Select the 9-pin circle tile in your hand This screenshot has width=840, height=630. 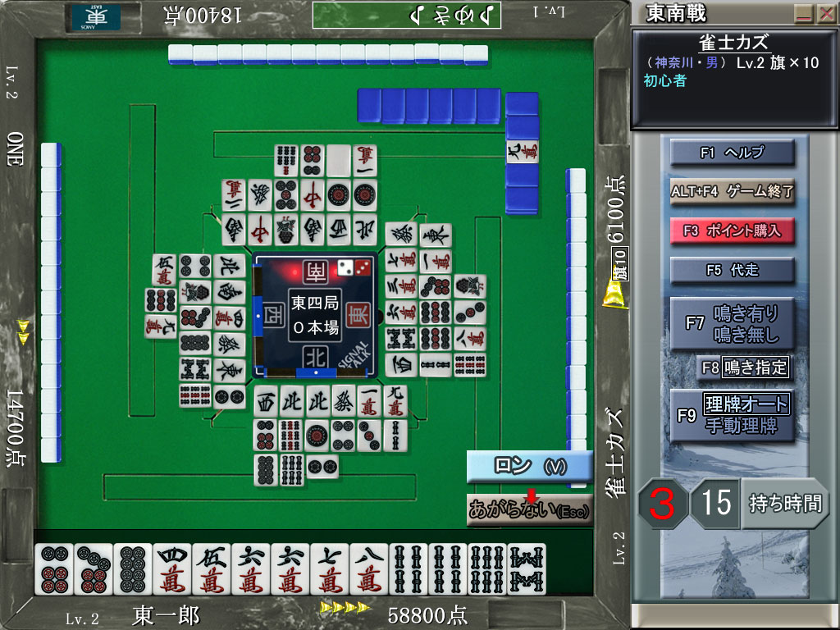[133, 568]
